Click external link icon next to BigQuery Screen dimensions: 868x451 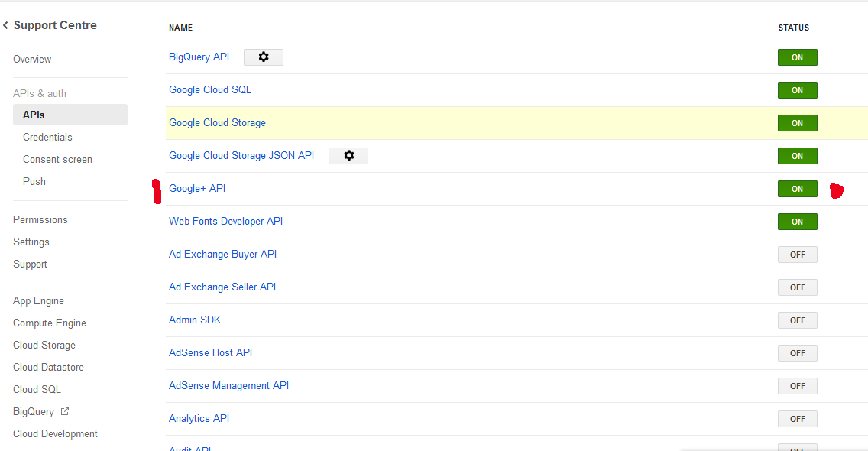click(65, 411)
